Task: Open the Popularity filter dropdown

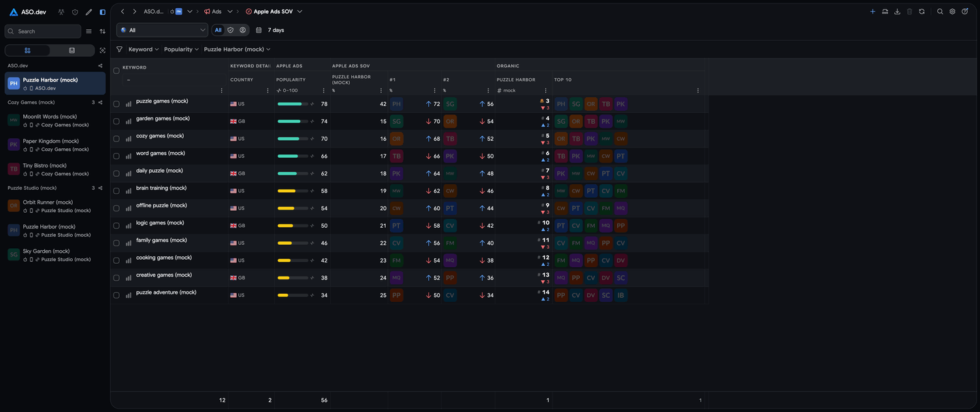Action: (x=182, y=49)
